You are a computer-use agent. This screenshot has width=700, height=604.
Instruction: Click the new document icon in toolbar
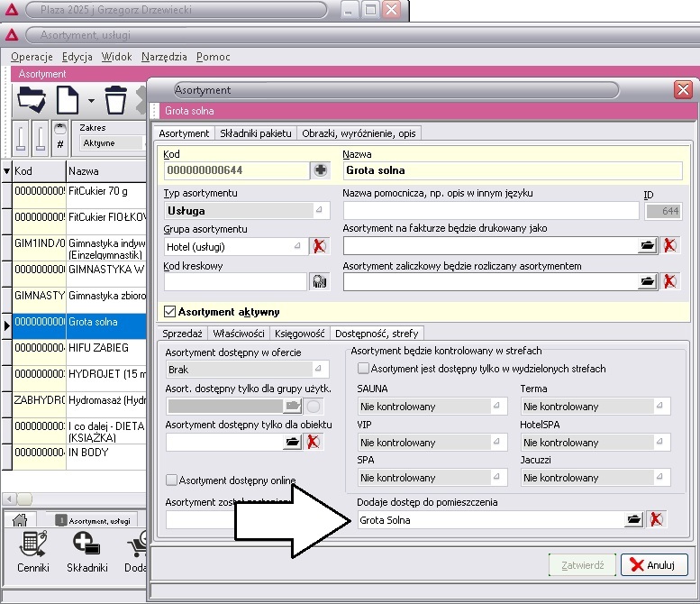(69, 99)
